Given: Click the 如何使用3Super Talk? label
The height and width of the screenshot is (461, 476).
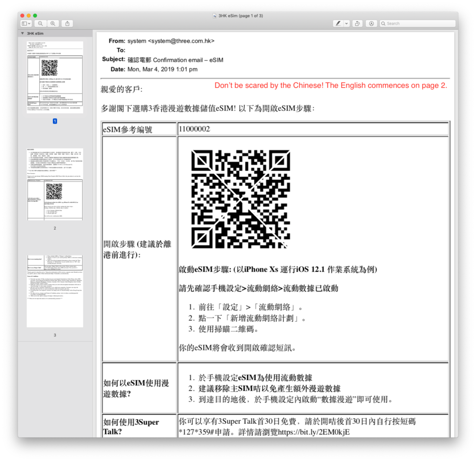Looking at the screenshot, I should coord(131,427).
